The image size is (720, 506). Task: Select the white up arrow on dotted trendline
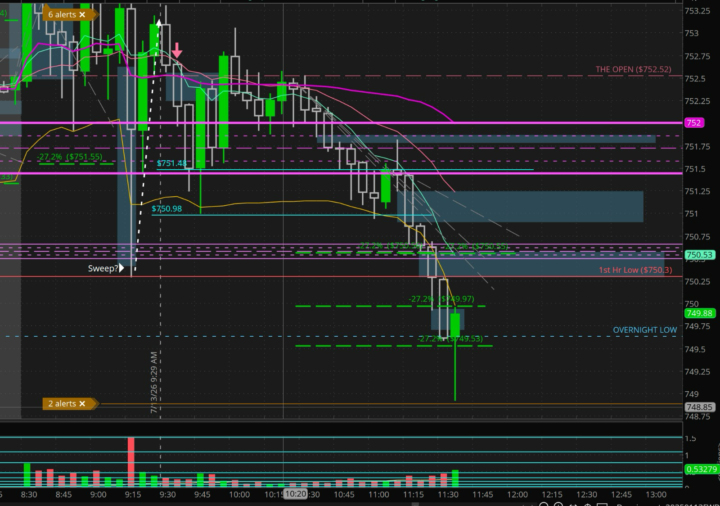[159, 22]
